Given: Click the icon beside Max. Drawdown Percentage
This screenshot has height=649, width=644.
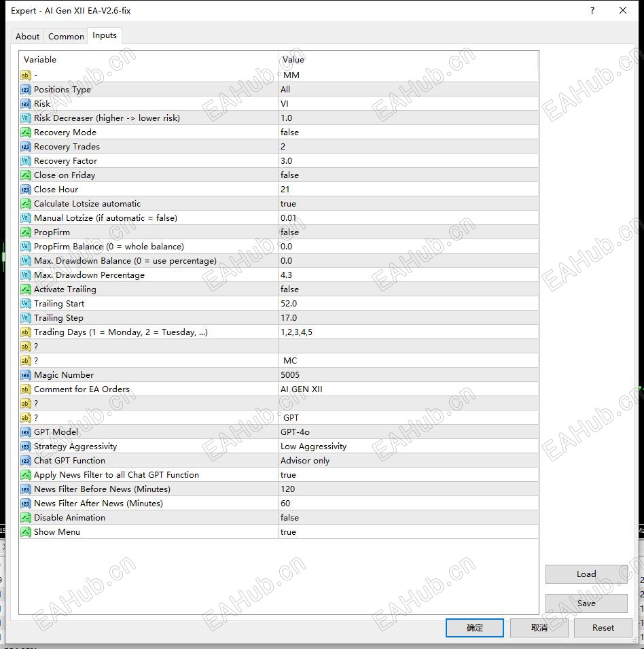Looking at the screenshot, I should pos(26,275).
